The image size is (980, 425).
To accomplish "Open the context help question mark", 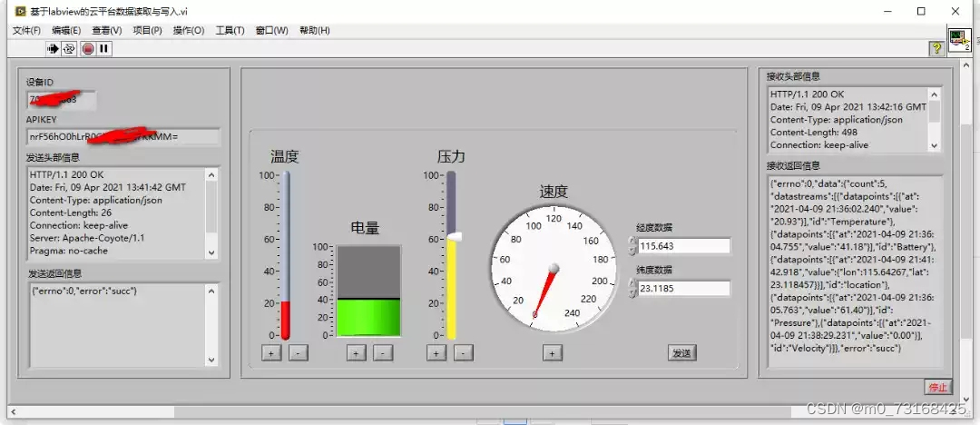I will point(936,49).
